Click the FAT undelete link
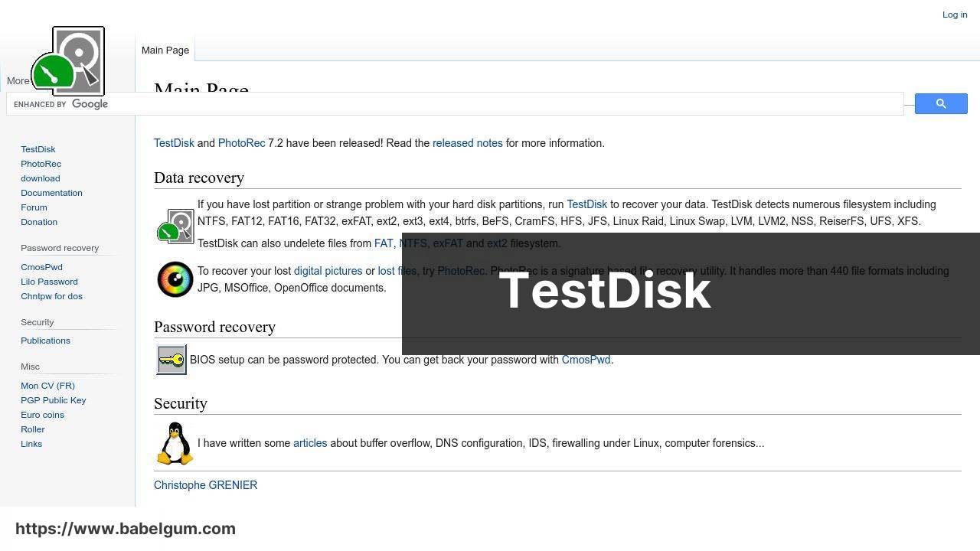 (x=384, y=243)
